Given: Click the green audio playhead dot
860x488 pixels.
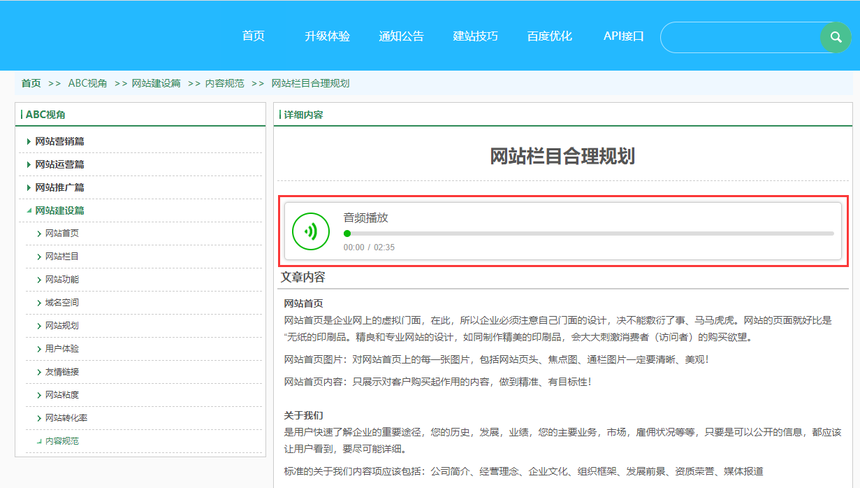Looking at the screenshot, I should pos(347,234).
